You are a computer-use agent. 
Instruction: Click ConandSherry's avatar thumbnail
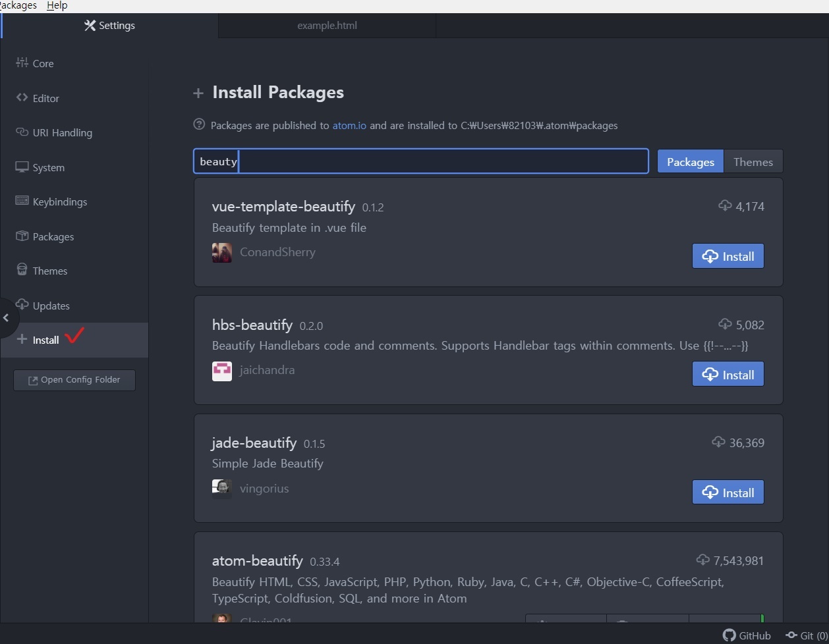click(222, 253)
